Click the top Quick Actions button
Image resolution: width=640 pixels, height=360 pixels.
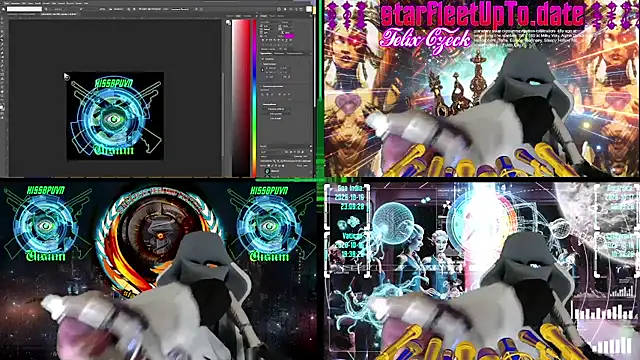pyautogui.click(x=276, y=109)
